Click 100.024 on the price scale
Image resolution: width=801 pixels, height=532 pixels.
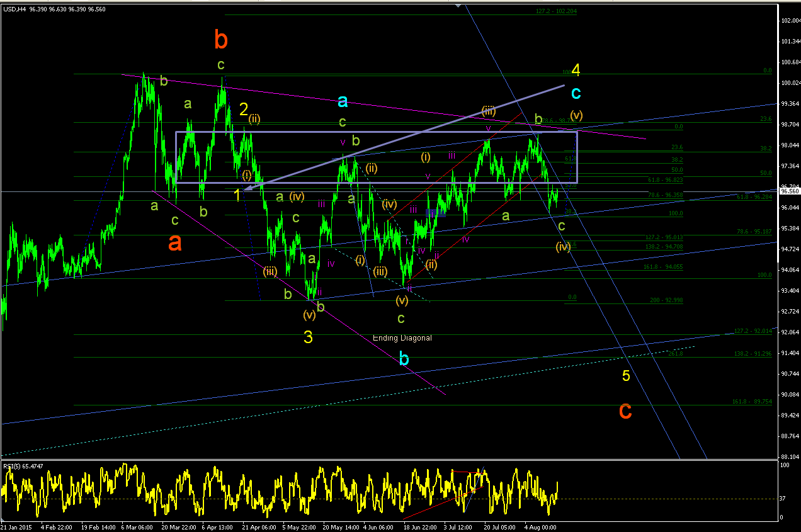pos(791,83)
